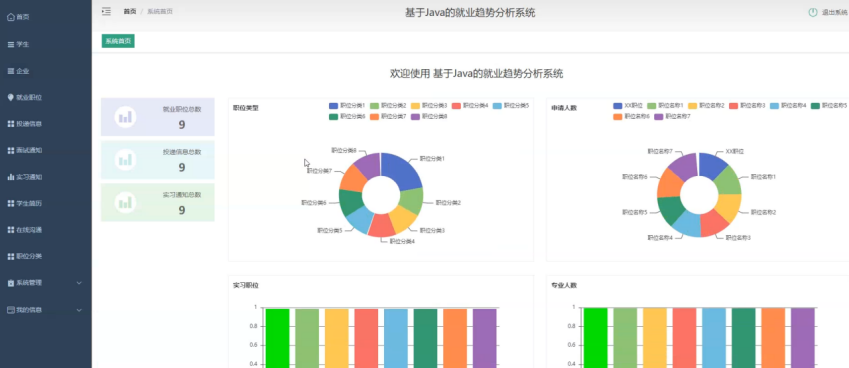Toggle 职位名称2 legend entry
The height and width of the screenshot is (368, 849).
click(x=707, y=106)
